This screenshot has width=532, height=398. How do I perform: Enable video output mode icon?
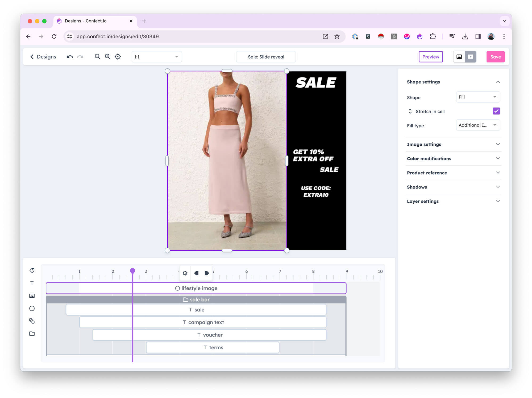tap(471, 56)
